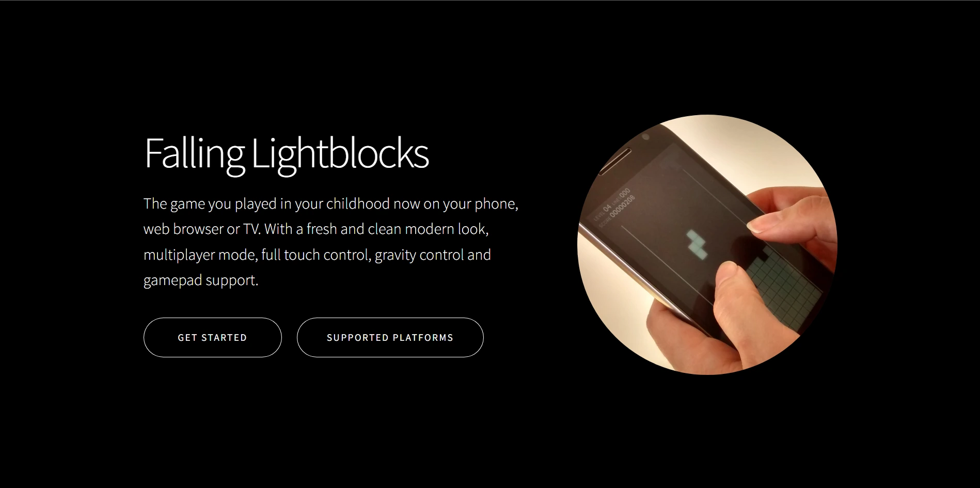
Task: Click the "gravity control" phrase in the description
Action: (x=419, y=255)
